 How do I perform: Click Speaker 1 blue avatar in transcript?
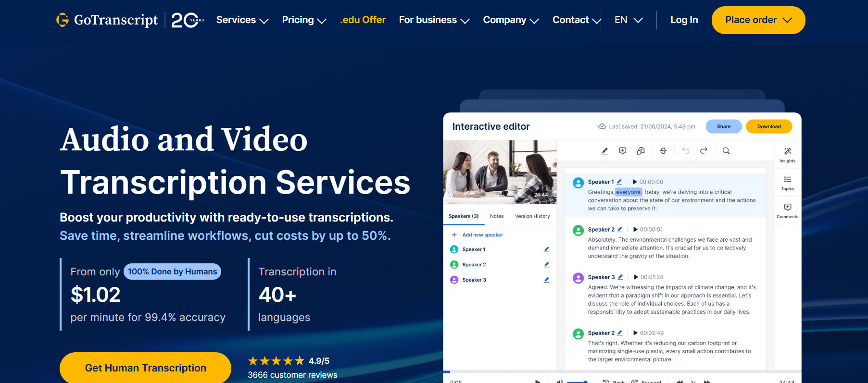(578, 183)
